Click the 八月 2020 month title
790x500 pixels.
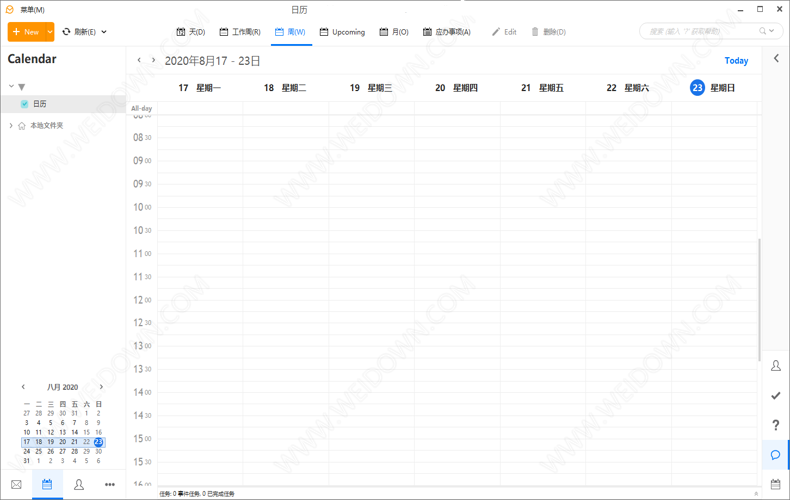point(62,387)
